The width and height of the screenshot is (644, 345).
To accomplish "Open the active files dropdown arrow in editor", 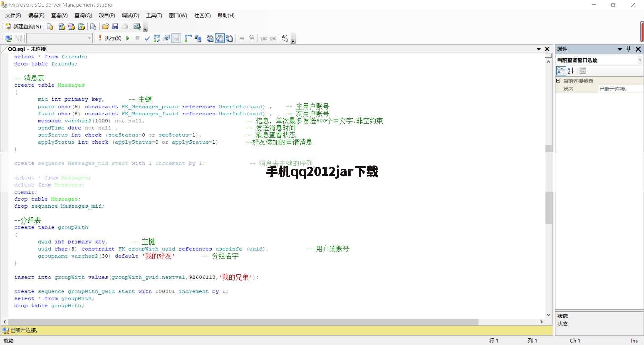I will [539, 49].
